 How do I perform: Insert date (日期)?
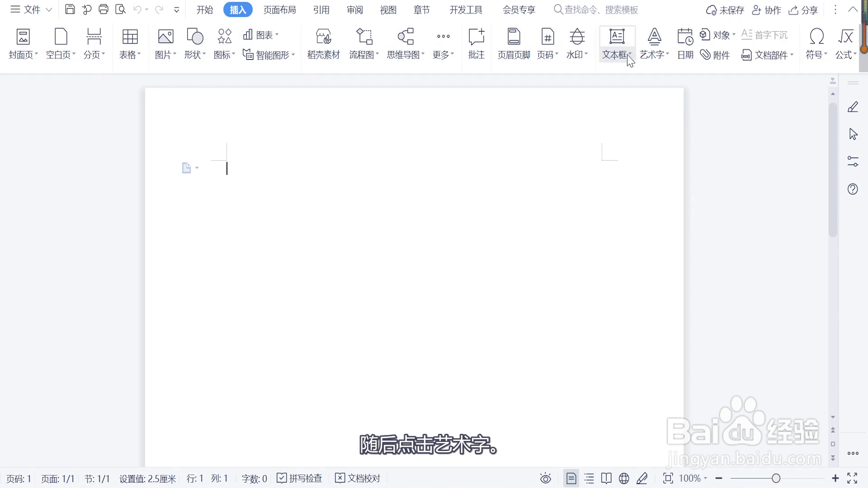pyautogui.click(x=685, y=44)
